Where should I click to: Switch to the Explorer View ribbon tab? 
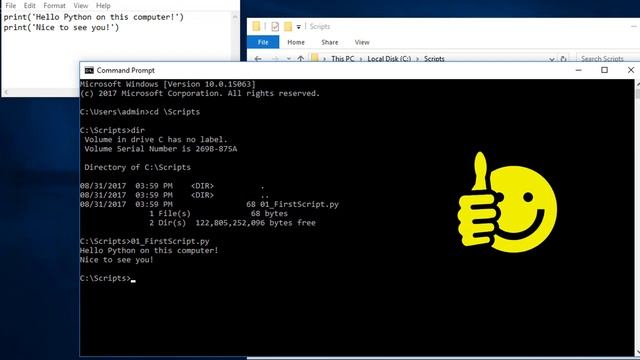[362, 42]
